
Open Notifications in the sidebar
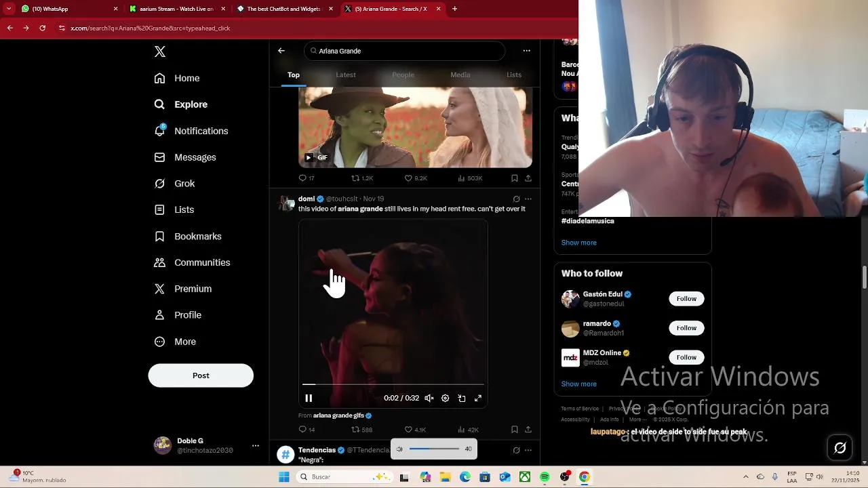pos(191,131)
